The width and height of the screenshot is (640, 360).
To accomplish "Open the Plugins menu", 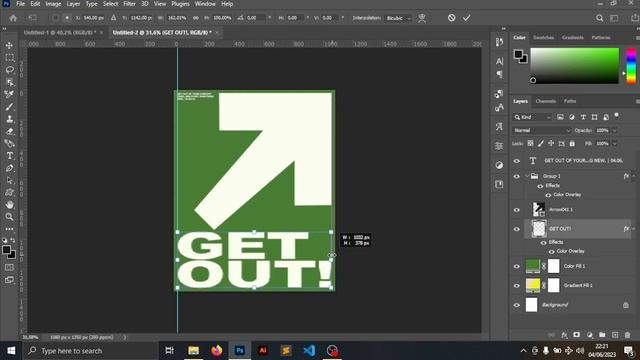I will click(180, 4).
